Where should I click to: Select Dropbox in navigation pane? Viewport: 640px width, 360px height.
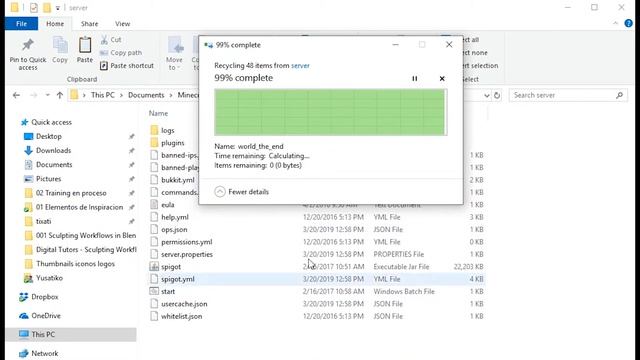click(x=44, y=297)
